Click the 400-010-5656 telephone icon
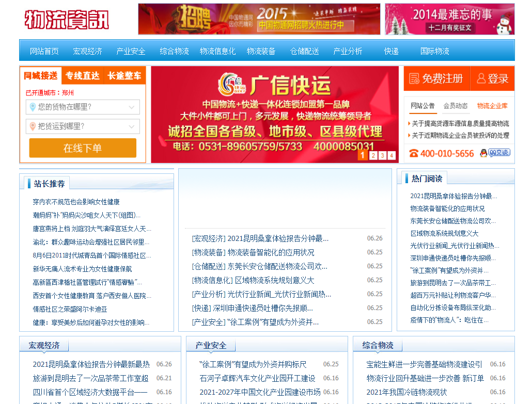532x404 pixels. pos(414,154)
